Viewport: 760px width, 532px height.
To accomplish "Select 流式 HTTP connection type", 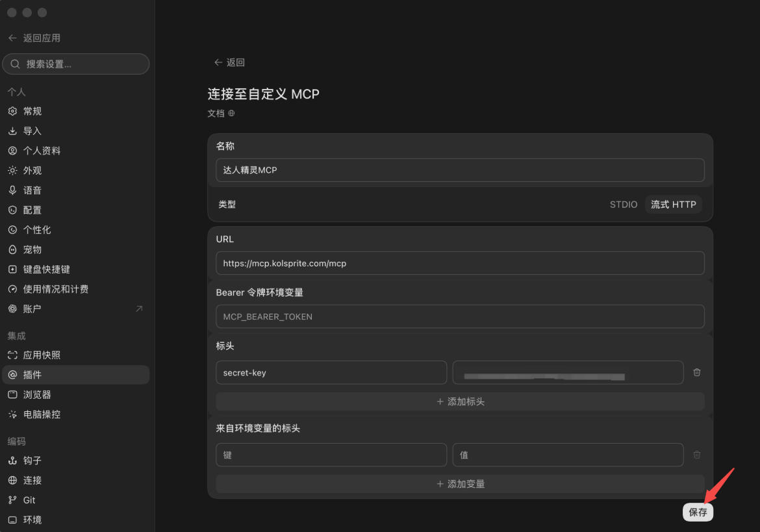I will coord(673,205).
